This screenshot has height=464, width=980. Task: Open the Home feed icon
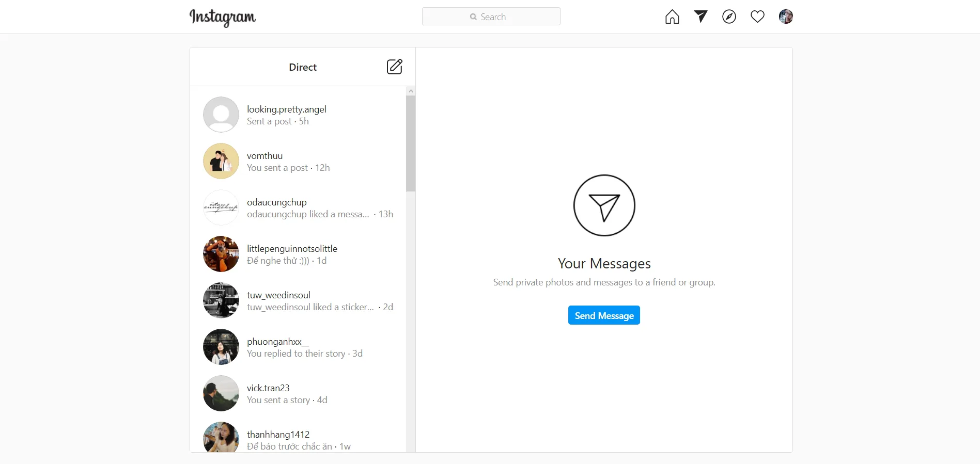pos(672,17)
